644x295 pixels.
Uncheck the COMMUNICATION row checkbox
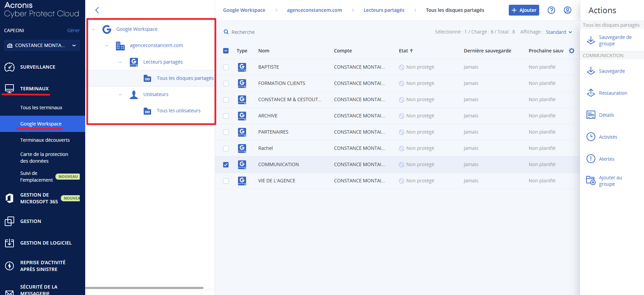tap(226, 165)
